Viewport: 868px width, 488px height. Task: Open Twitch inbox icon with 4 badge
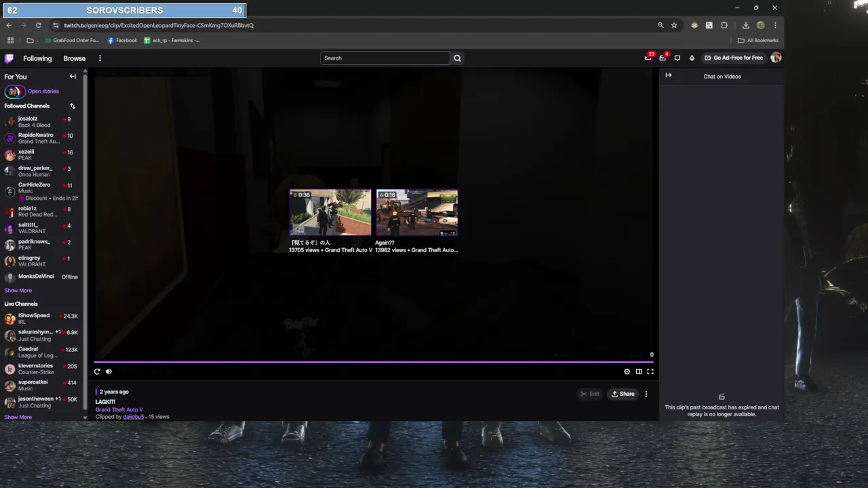click(x=663, y=58)
